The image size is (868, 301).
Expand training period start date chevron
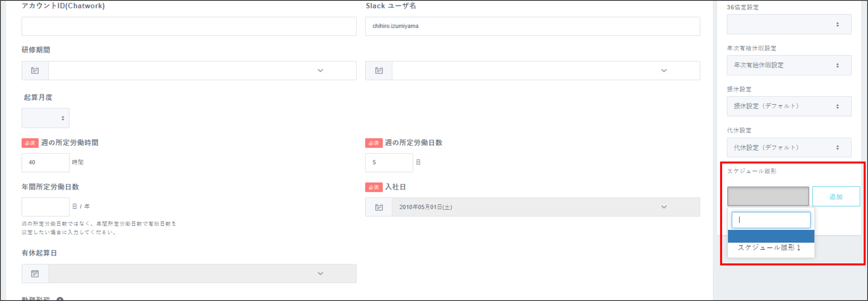[320, 70]
